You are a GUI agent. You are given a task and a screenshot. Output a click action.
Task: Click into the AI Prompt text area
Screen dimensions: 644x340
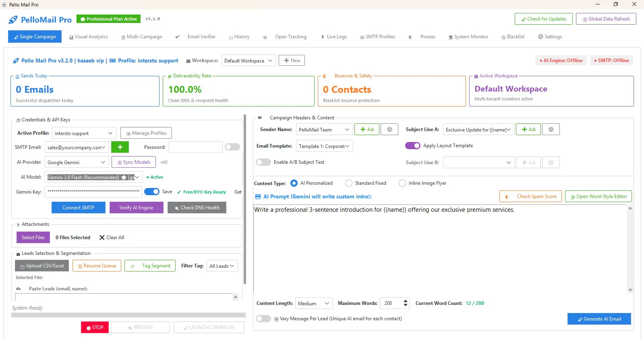[440, 248]
